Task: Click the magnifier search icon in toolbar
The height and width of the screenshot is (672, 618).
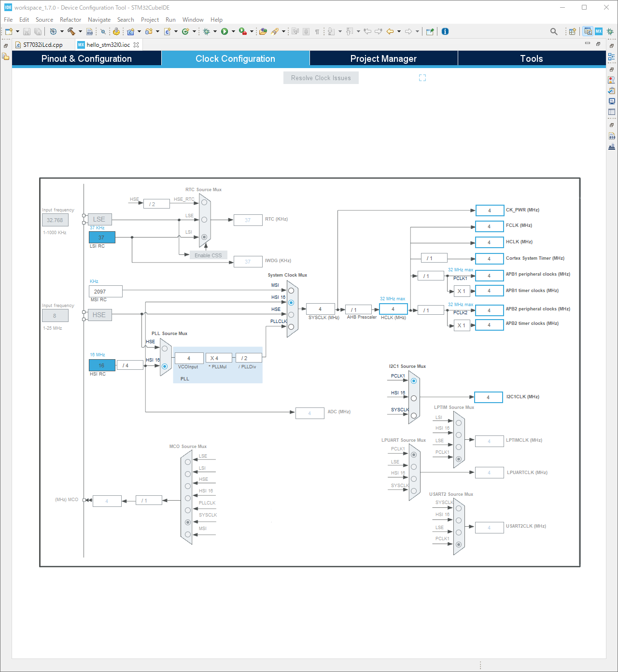Action: [x=554, y=31]
